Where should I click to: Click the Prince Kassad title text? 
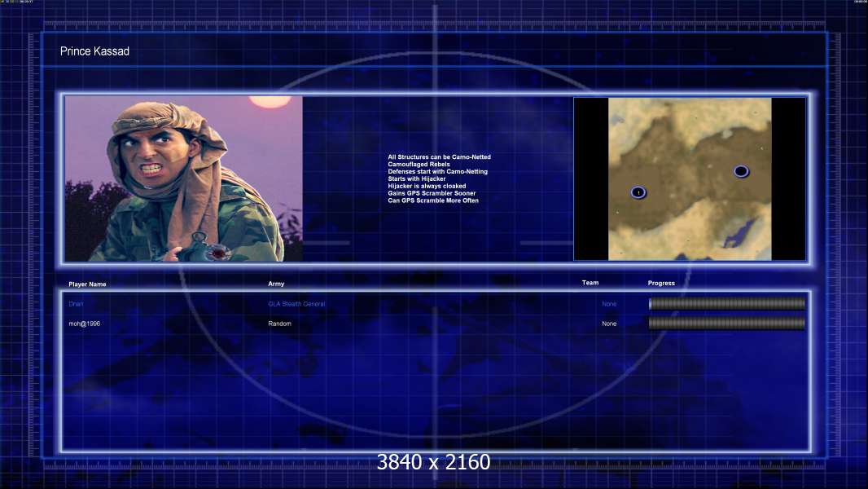(94, 51)
